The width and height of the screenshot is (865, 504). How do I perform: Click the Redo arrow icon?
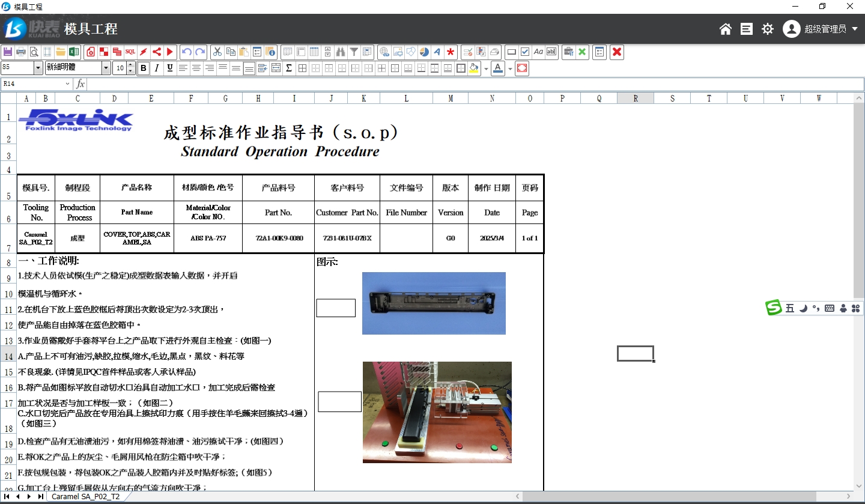[x=200, y=52]
